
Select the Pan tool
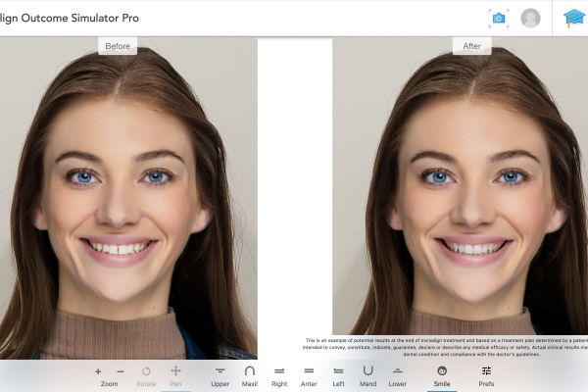point(175,376)
